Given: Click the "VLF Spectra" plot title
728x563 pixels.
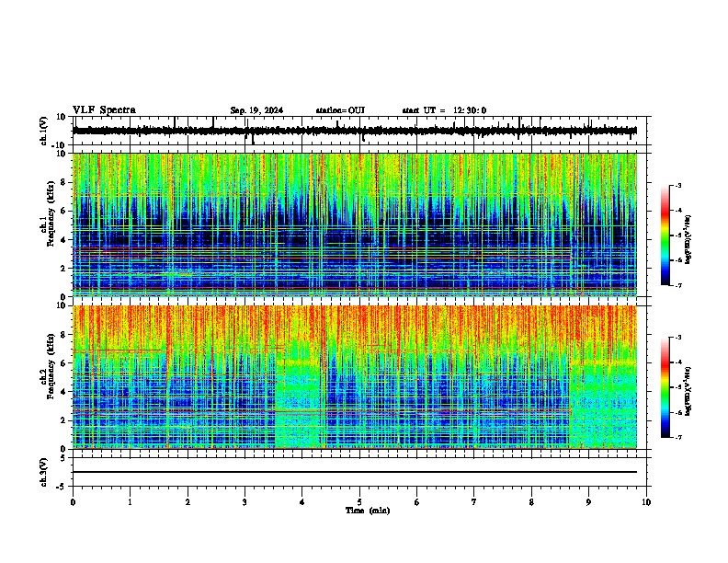Looking at the screenshot, I should (105, 110).
